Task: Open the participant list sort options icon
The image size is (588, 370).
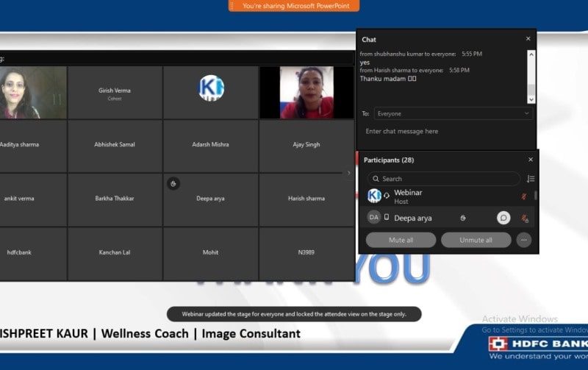Action: click(531, 179)
